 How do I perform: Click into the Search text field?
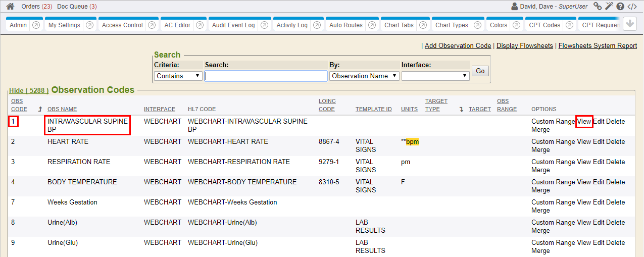click(266, 76)
